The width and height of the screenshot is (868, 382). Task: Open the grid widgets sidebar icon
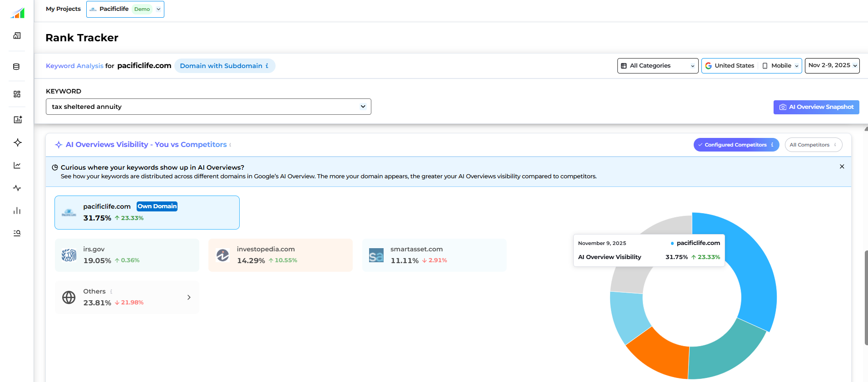click(17, 94)
